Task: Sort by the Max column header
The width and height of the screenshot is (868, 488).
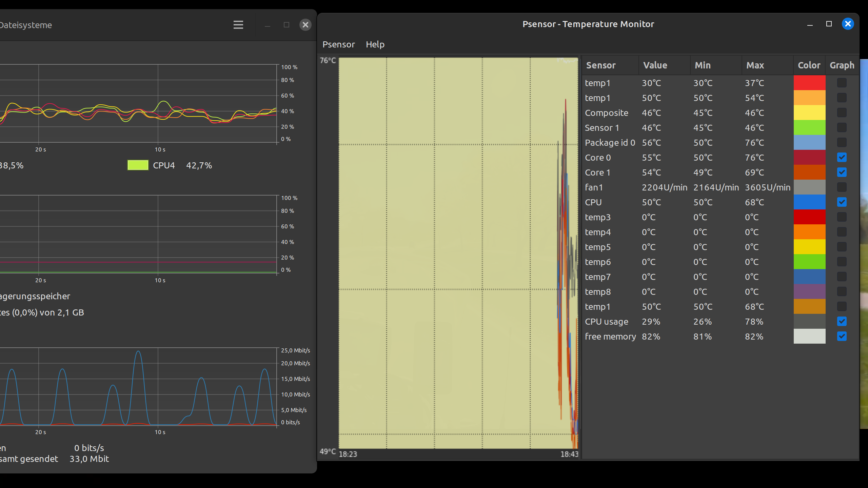Action: click(x=755, y=65)
